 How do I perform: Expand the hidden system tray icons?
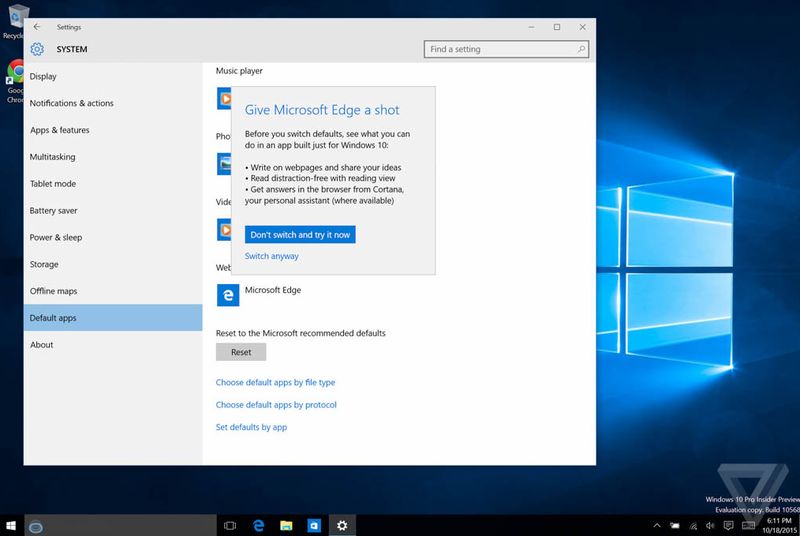[x=657, y=525]
